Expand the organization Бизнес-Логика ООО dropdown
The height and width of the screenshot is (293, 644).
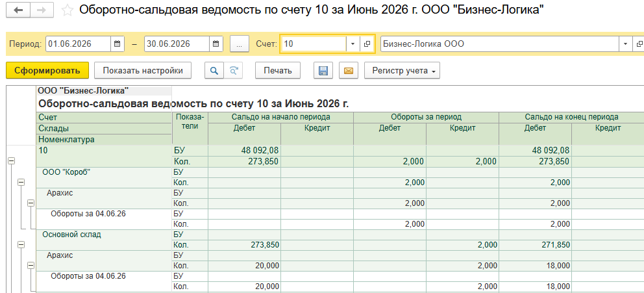(x=626, y=44)
